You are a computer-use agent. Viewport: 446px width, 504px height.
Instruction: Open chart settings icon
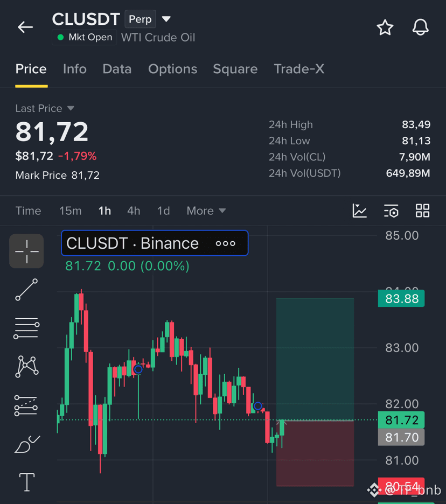[391, 211]
